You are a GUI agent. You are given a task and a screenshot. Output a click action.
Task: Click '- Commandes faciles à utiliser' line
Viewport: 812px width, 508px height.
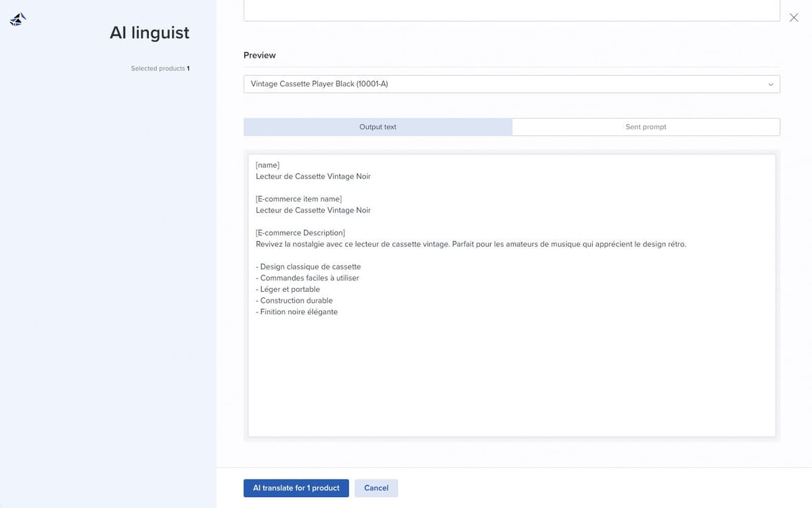click(x=307, y=278)
